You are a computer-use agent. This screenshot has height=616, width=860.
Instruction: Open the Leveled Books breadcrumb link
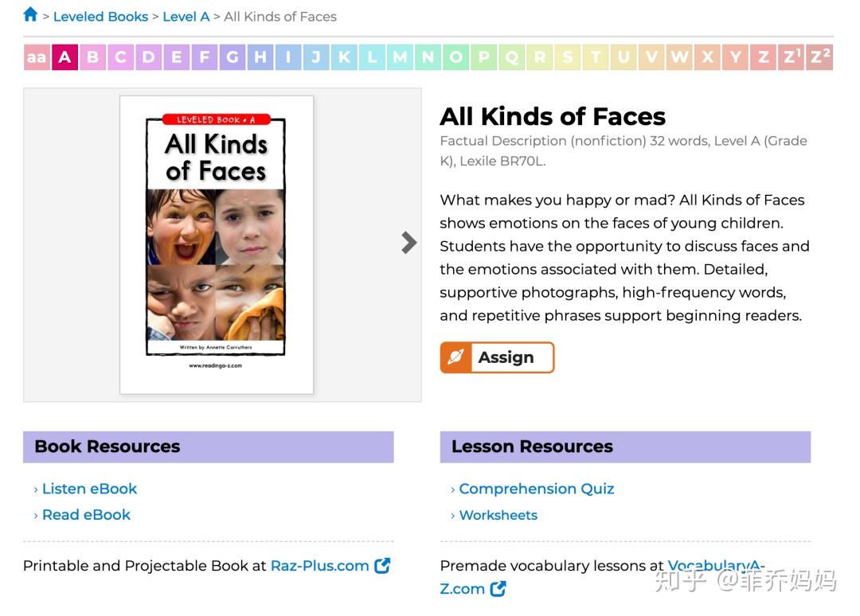[100, 17]
